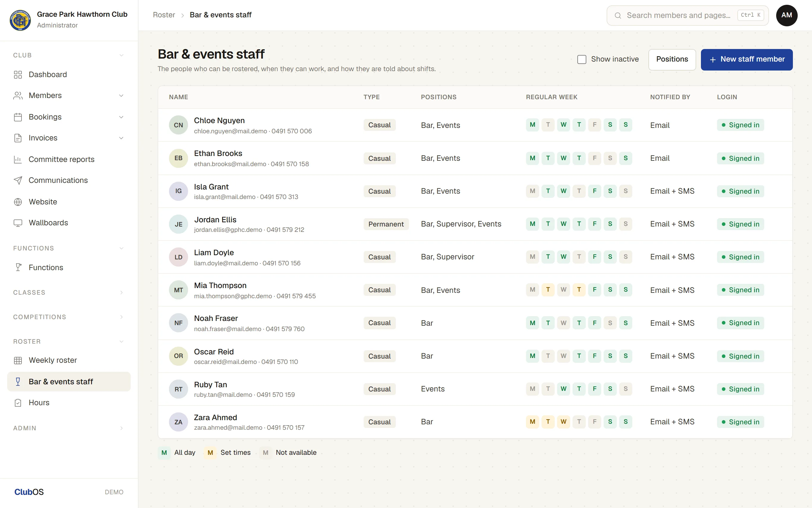Open Jordan Ellis staff record
The image size is (812, 508).
pos(475,224)
